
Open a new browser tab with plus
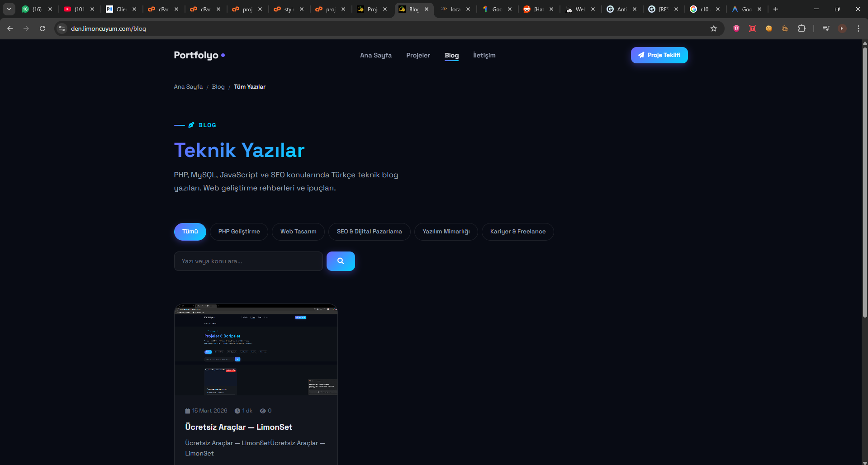tap(776, 9)
